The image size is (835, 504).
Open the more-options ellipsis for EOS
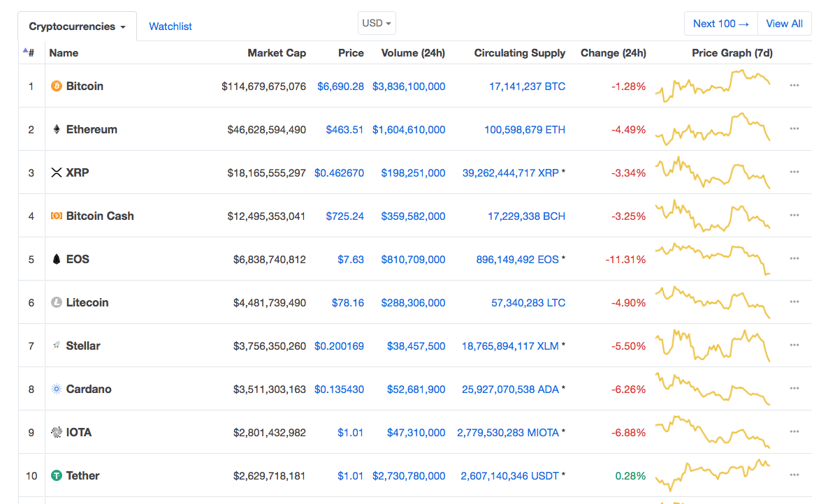794,258
